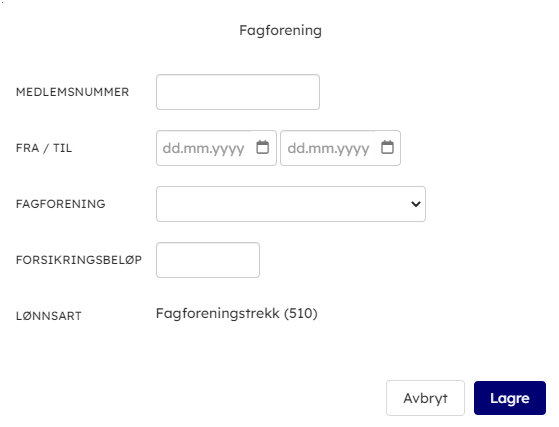Click the Fagforeningstrekk (510) value text
The image size is (559, 427).
pyautogui.click(x=237, y=313)
